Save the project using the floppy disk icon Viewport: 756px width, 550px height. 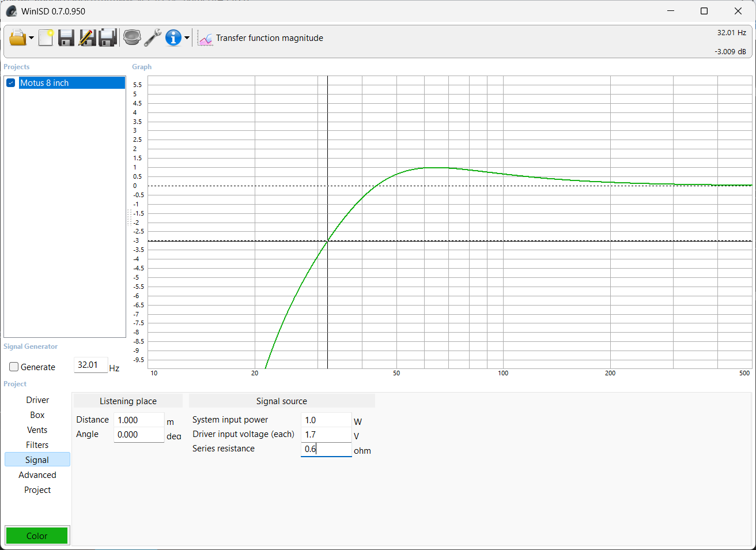(66, 38)
